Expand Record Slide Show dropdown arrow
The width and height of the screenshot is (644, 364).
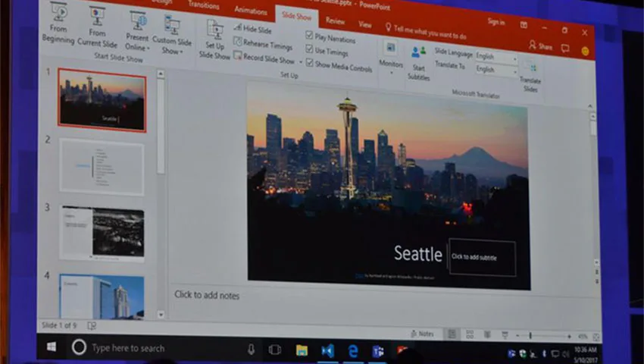pyautogui.click(x=301, y=62)
